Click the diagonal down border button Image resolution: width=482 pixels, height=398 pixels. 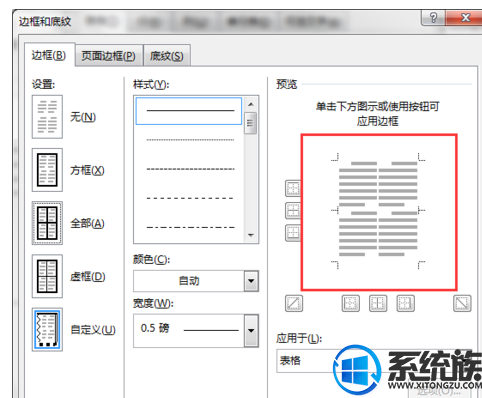tap(462, 303)
